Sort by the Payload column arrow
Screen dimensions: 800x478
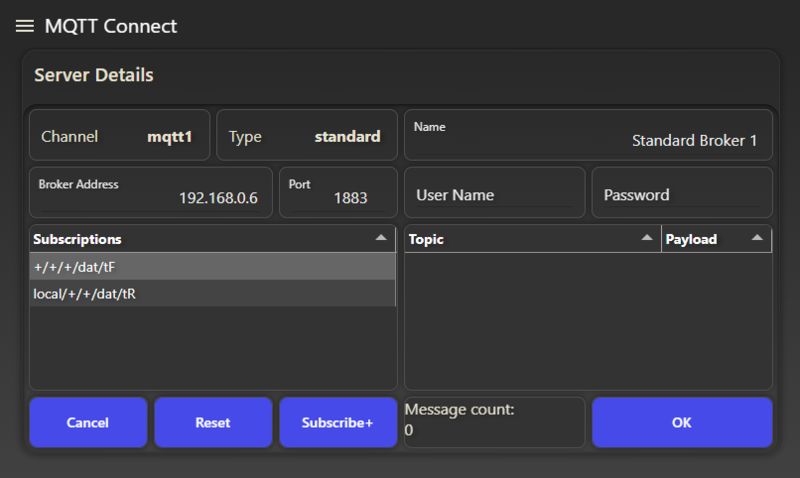pos(757,238)
